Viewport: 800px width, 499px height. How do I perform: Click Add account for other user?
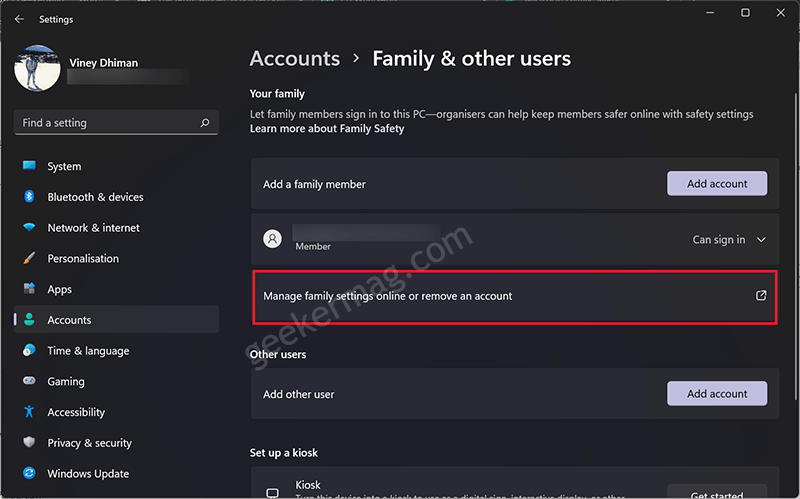click(x=717, y=393)
